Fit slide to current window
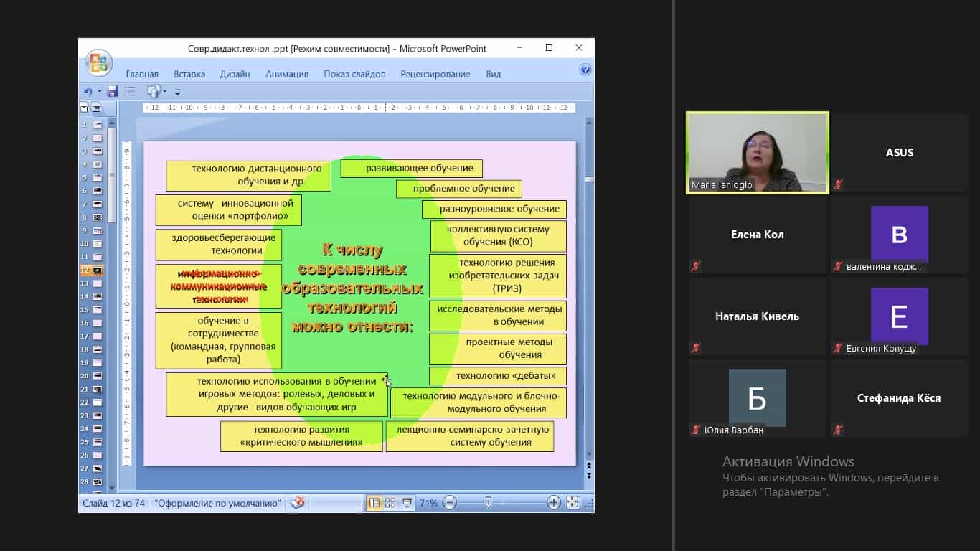This screenshot has height=551, width=980. (x=573, y=503)
